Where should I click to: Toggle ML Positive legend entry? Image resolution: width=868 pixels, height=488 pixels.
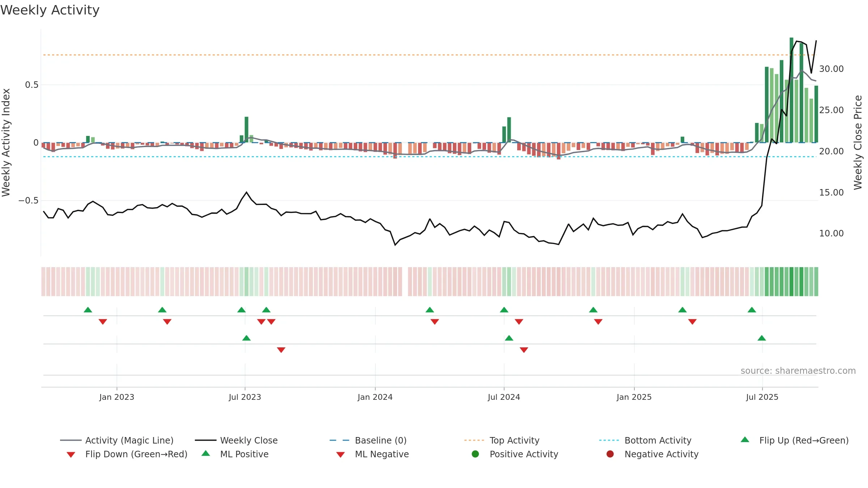[x=235, y=454]
